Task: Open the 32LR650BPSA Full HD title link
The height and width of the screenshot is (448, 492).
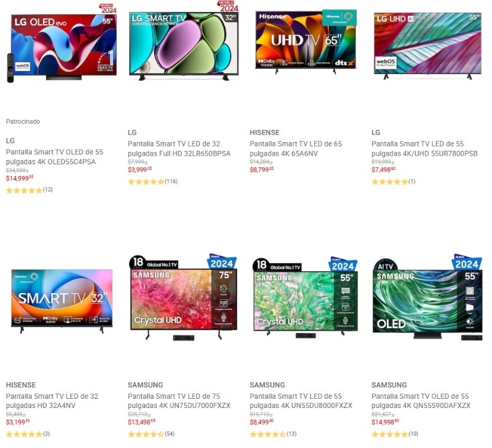Action: pos(179,149)
